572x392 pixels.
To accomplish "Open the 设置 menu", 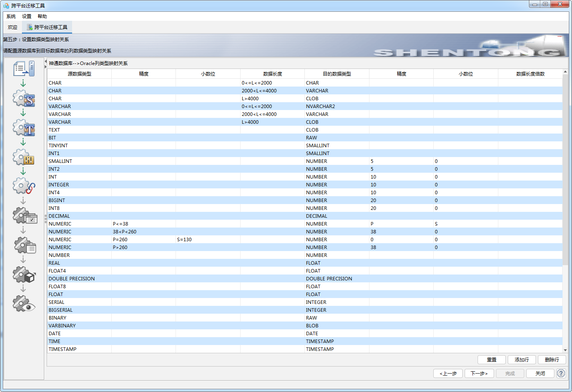I will coord(27,16).
